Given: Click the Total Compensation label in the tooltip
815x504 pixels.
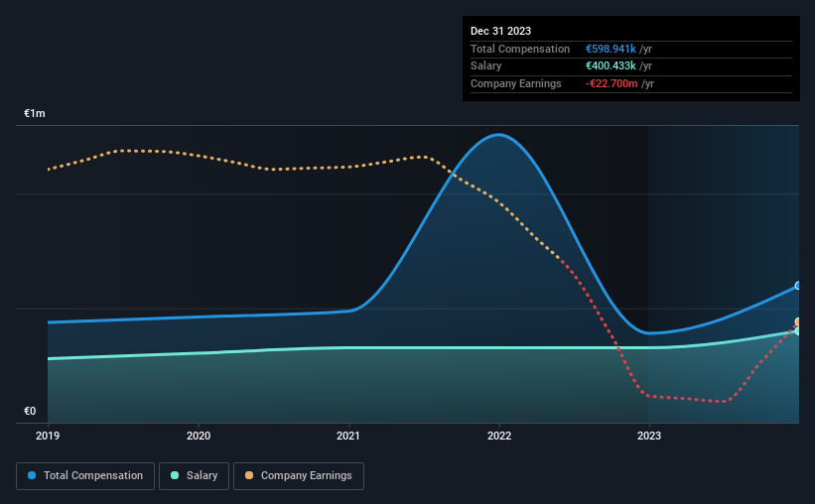Looking at the screenshot, I should (x=520, y=49).
